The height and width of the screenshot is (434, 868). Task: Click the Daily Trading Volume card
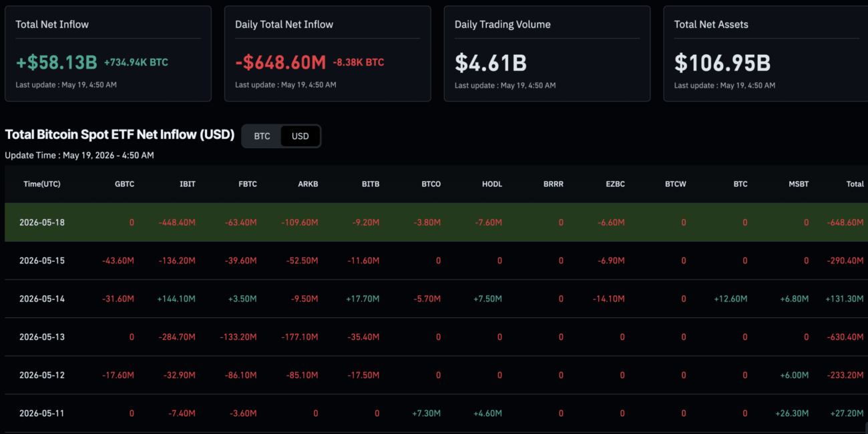(x=547, y=53)
